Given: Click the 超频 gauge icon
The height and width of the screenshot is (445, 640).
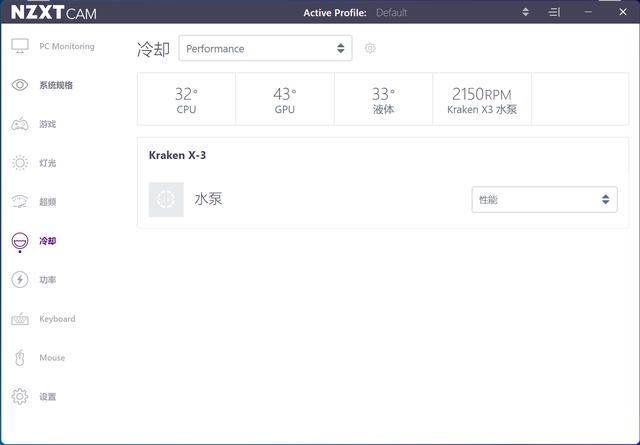Looking at the screenshot, I should coord(20,202).
